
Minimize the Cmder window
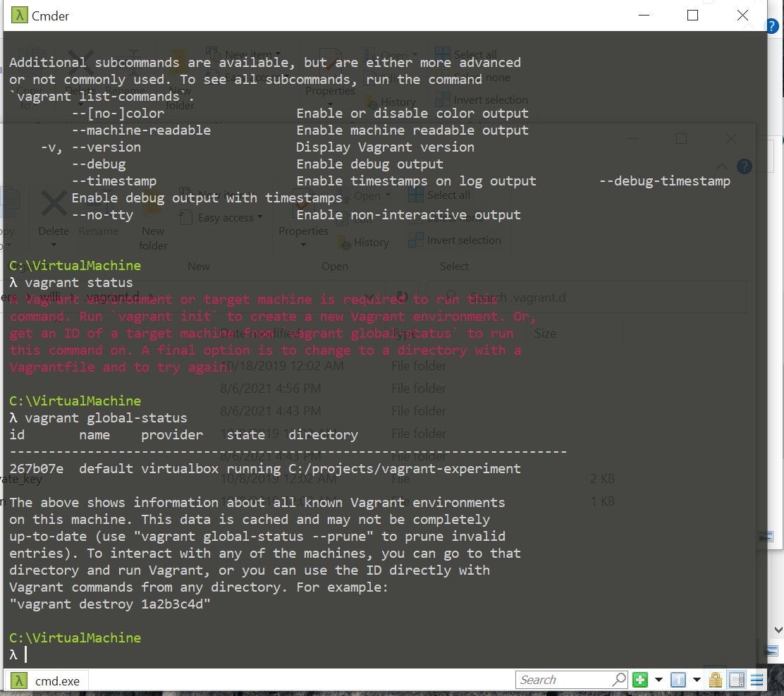pos(644,15)
